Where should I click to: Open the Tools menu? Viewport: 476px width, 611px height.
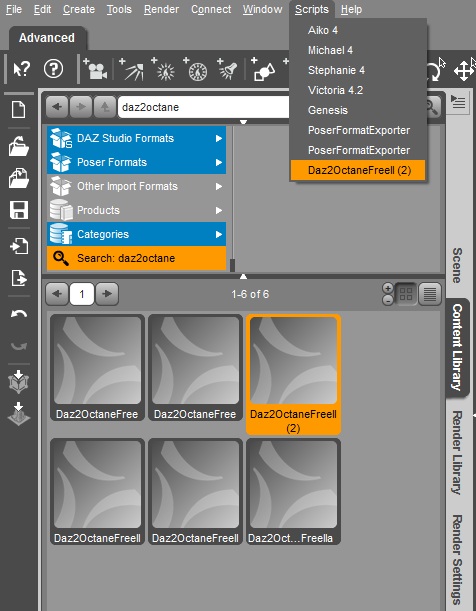point(119,9)
